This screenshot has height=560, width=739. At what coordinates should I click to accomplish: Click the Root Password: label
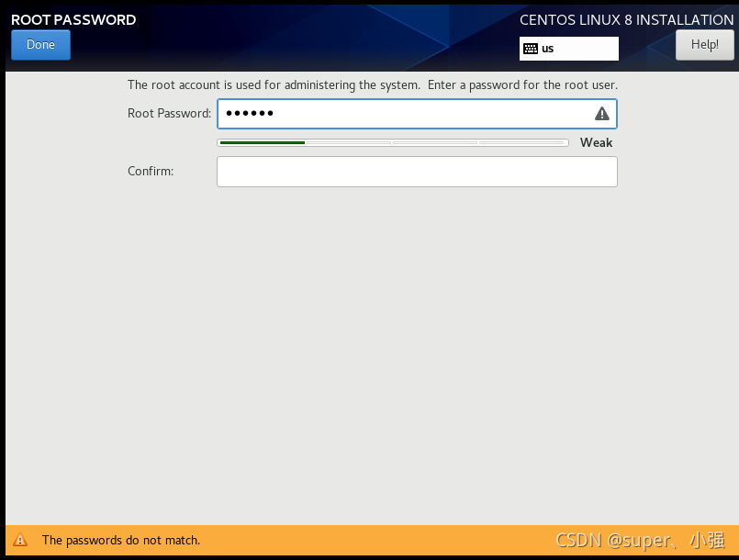click(169, 113)
